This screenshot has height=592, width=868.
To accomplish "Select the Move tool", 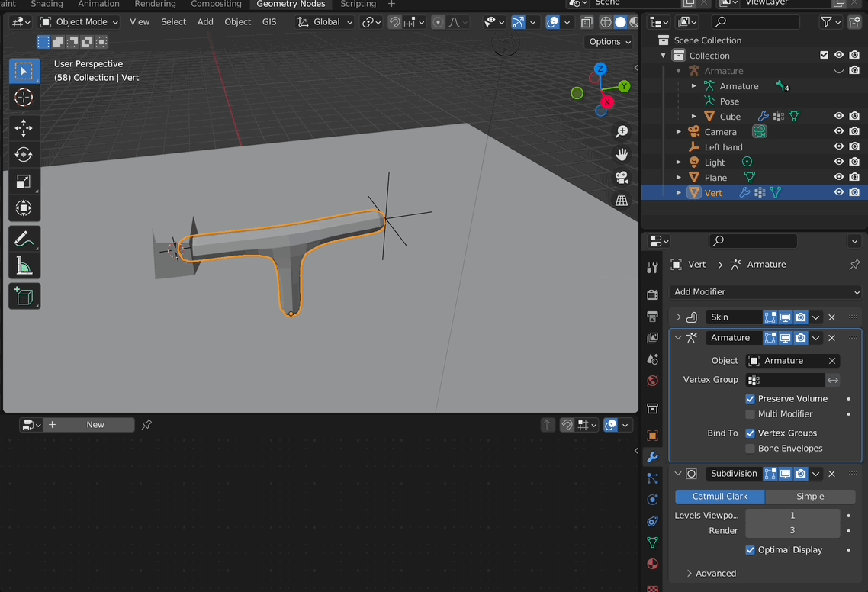I will [24, 127].
